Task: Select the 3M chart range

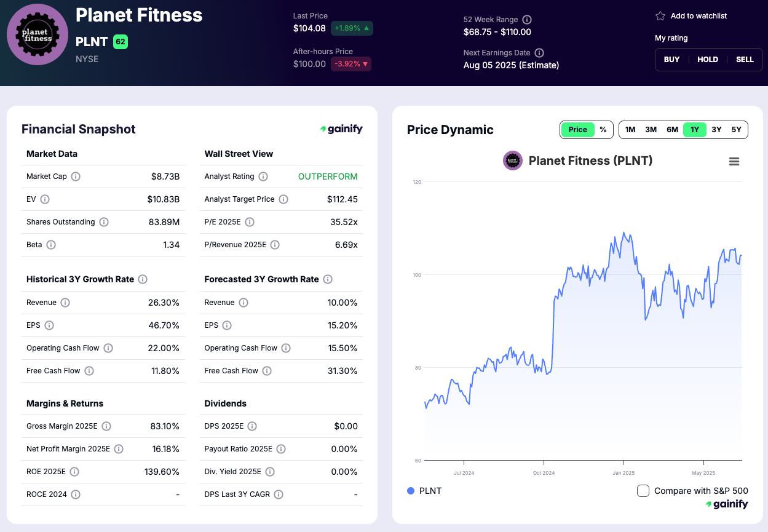Action: (651, 130)
